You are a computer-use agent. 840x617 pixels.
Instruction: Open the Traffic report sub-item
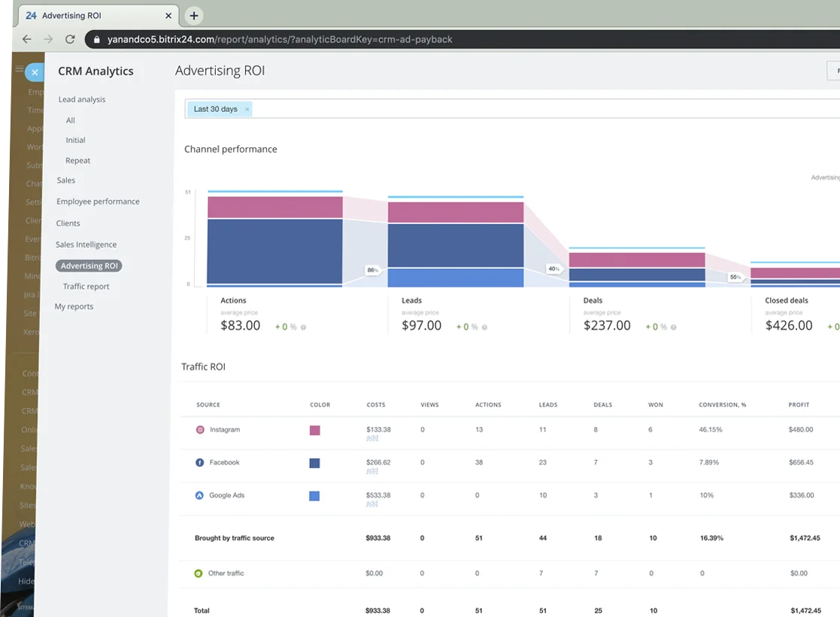[86, 286]
